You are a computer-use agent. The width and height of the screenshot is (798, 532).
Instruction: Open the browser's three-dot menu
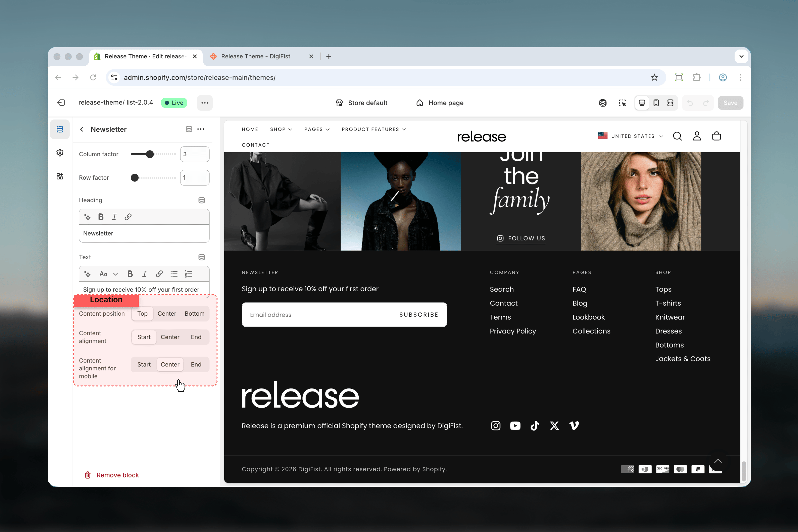tap(740, 77)
